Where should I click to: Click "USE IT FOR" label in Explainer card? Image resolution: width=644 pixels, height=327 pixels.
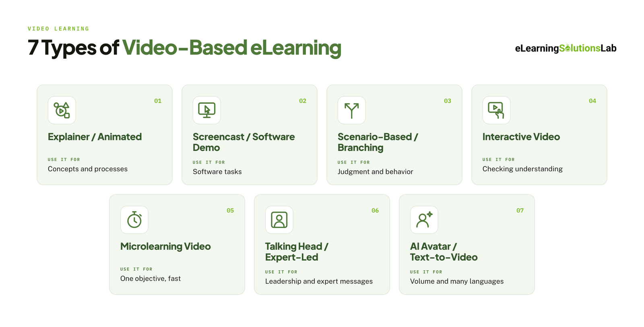(x=64, y=160)
